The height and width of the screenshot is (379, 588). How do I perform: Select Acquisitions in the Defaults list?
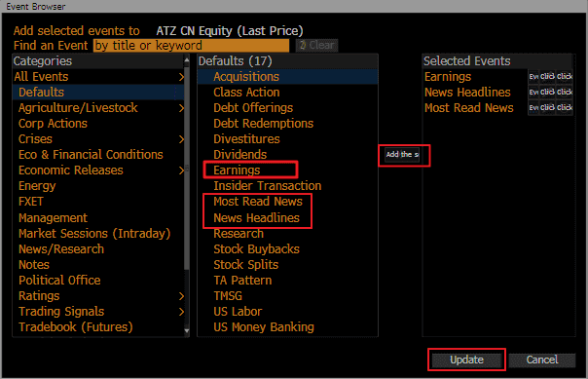tap(287, 77)
